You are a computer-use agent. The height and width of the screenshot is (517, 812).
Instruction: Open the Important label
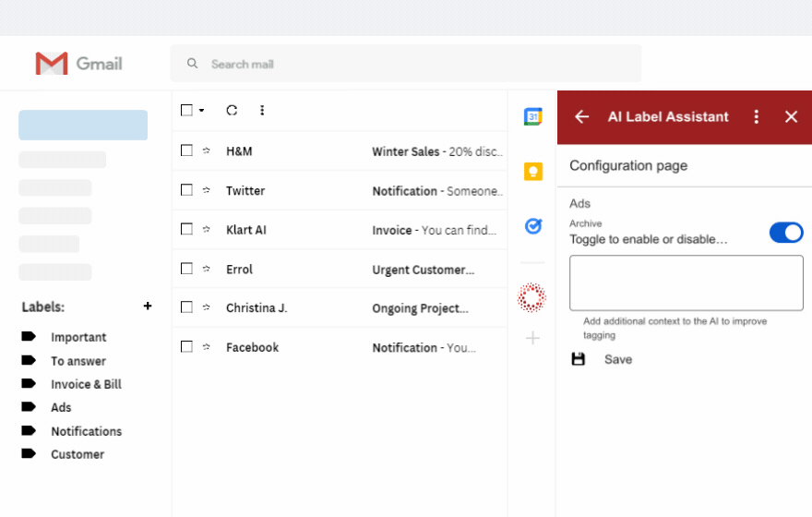coord(78,337)
